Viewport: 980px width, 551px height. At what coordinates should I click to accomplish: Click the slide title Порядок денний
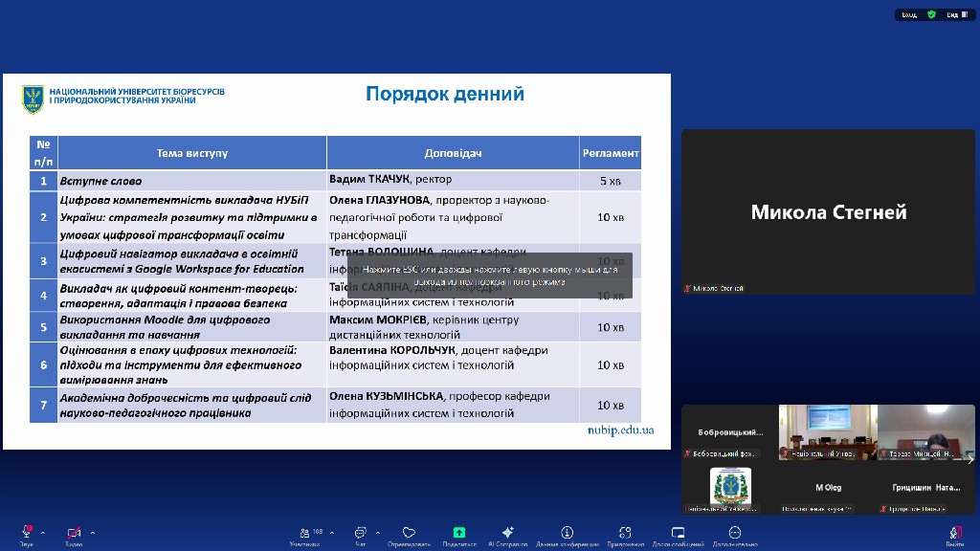pyautogui.click(x=445, y=94)
